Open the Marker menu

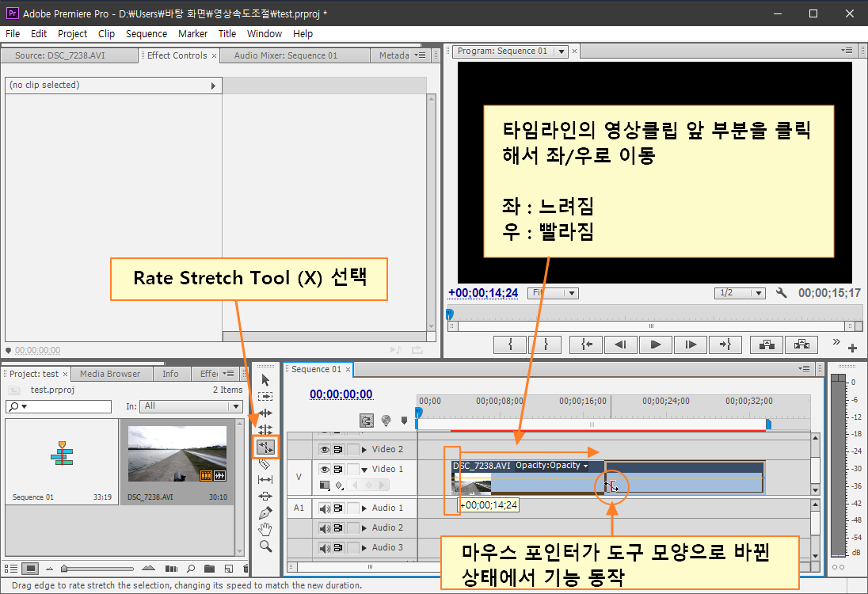point(192,34)
